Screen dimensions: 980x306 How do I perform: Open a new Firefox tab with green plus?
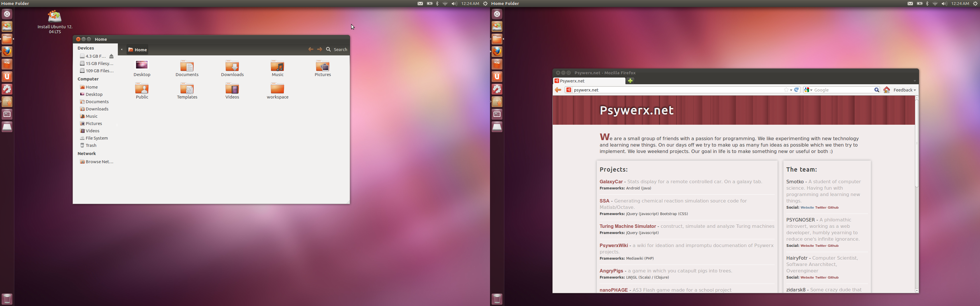tap(630, 81)
